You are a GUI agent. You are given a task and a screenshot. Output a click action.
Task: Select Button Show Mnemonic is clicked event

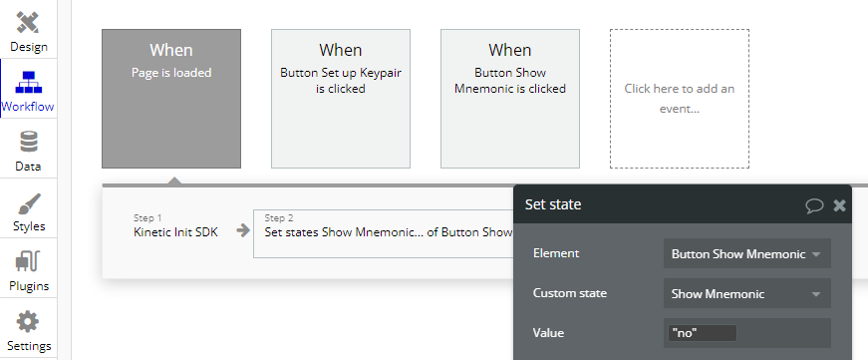[510, 99]
